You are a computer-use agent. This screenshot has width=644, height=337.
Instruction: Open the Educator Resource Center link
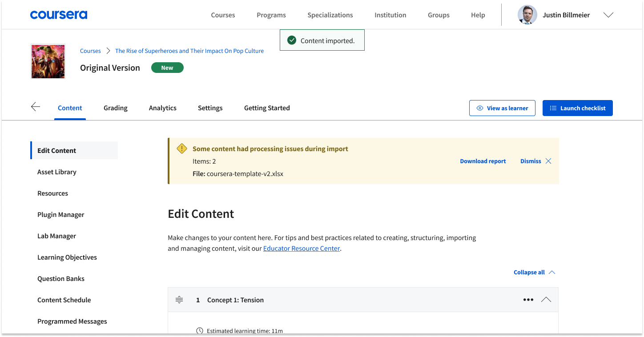pyautogui.click(x=302, y=249)
